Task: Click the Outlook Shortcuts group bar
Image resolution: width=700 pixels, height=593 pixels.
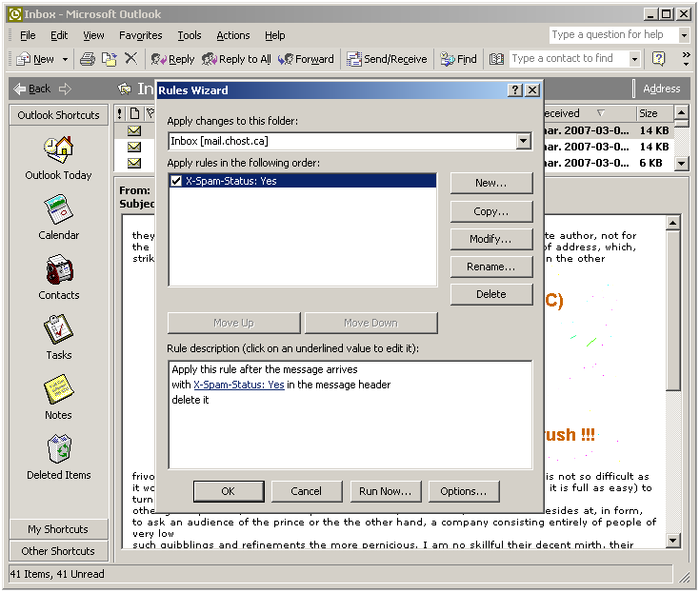Action: (58, 115)
